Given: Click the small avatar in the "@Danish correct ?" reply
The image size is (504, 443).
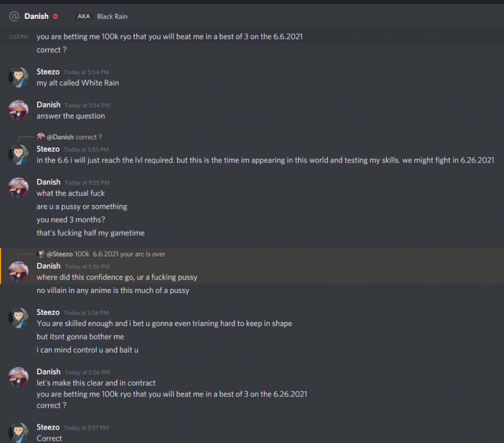Looking at the screenshot, I should 41,137.
